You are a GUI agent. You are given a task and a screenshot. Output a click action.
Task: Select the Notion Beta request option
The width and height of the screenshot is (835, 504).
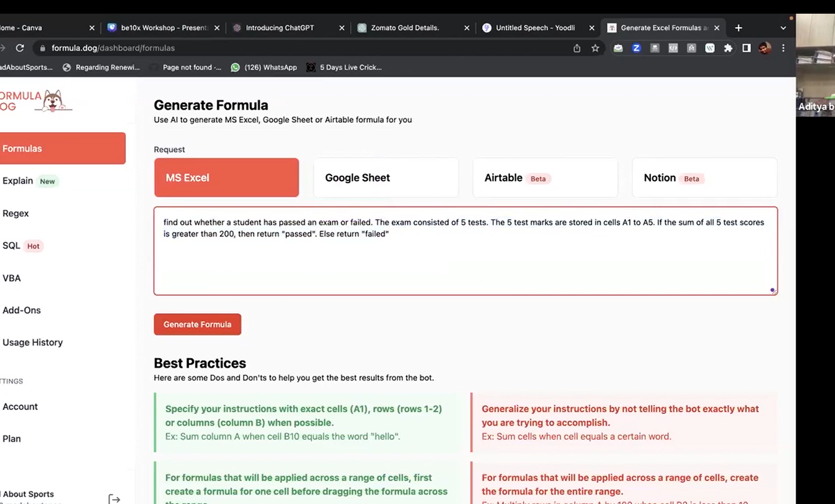(x=704, y=178)
